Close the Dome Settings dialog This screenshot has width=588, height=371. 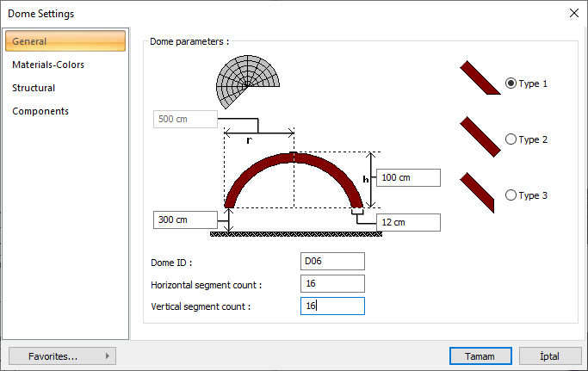point(573,13)
